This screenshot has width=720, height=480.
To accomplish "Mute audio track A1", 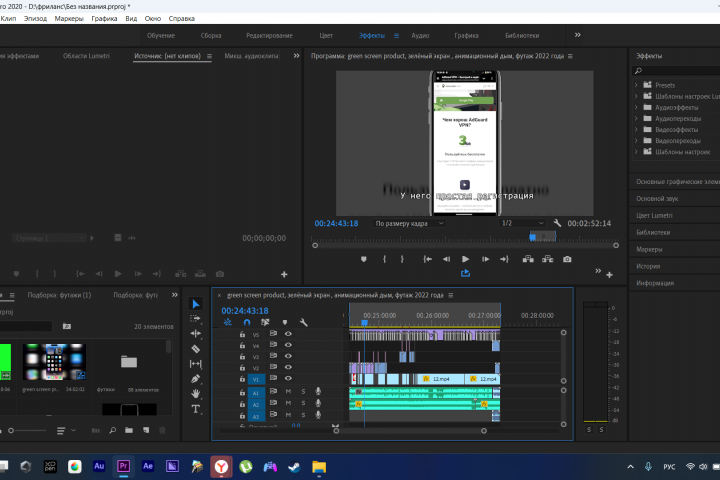I will (x=288, y=392).
